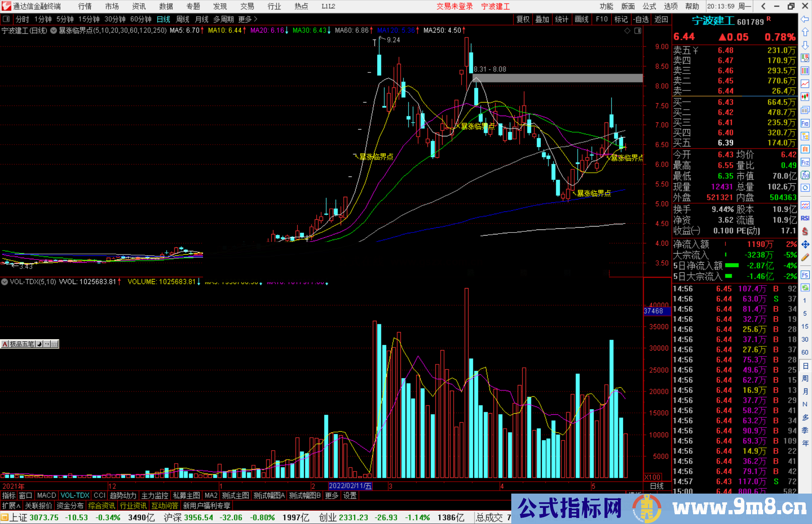Image resolution: width=812 pixels, height=524 pixels.
Task: Click the 2022/02/11 date marker on timeline
Action: pos(350,486)
